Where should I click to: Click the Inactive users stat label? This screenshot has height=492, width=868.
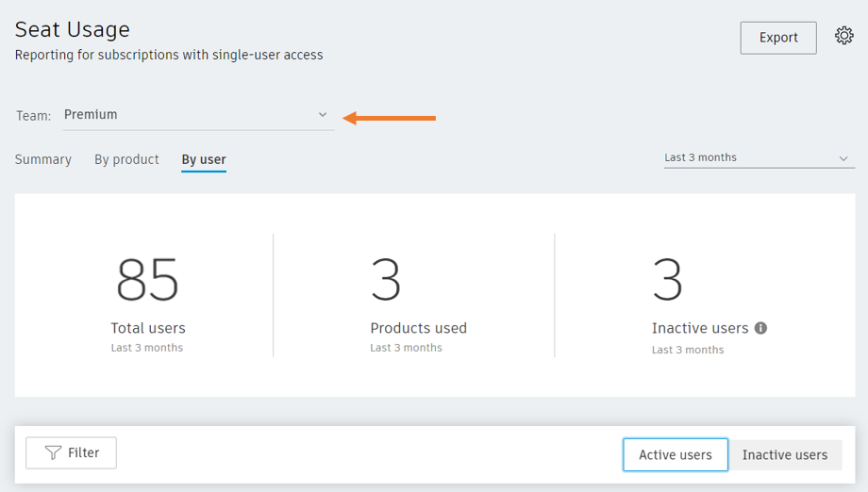pyautogui.click(x=700, y=328)
